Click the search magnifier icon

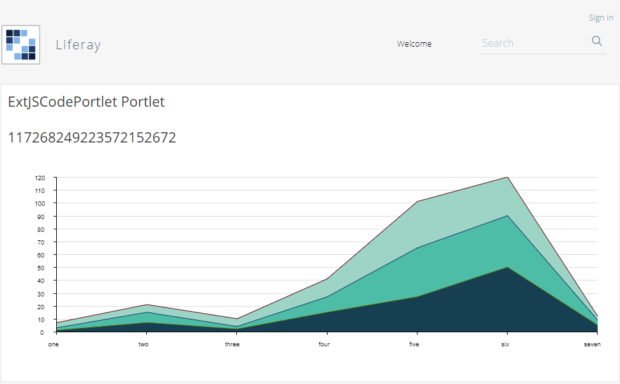pyautogui.click(x=597, y=41)
